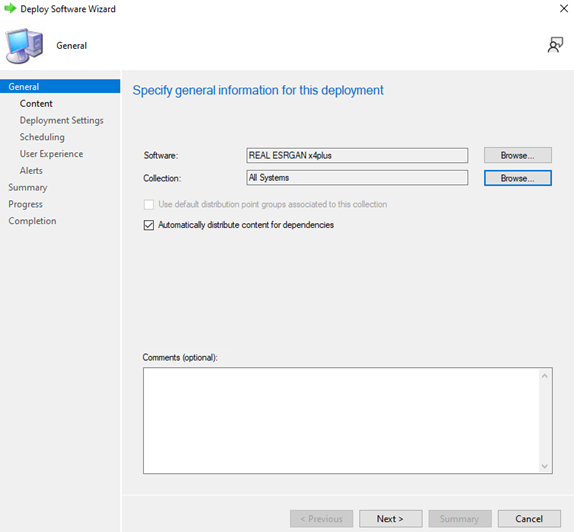Screen dimensions: 574x532
Task: Open the Content step in sidebar
Action: pos(36,104)
